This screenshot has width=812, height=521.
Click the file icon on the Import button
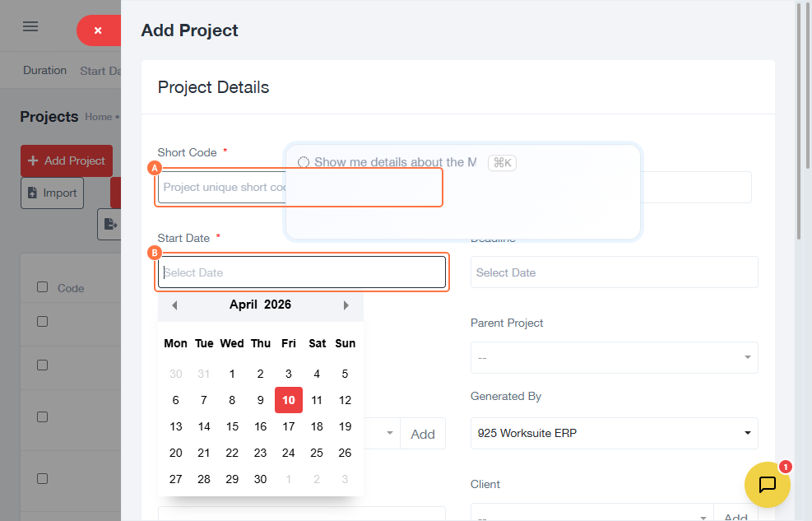point(33,193)
